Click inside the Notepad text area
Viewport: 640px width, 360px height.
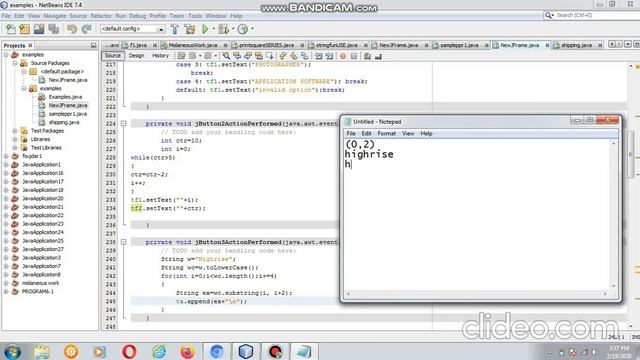pos(477,214)
